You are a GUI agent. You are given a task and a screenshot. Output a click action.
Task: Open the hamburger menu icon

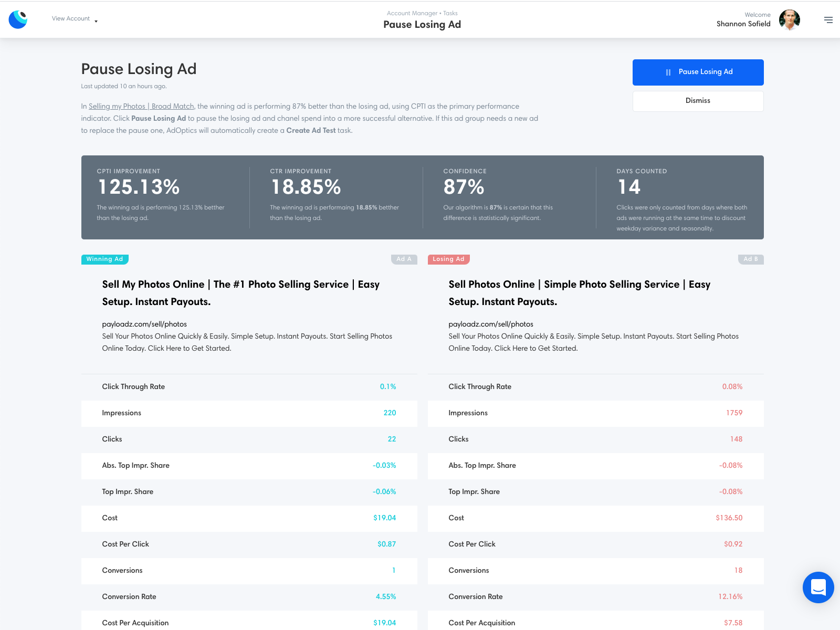(x=828, y=20)
